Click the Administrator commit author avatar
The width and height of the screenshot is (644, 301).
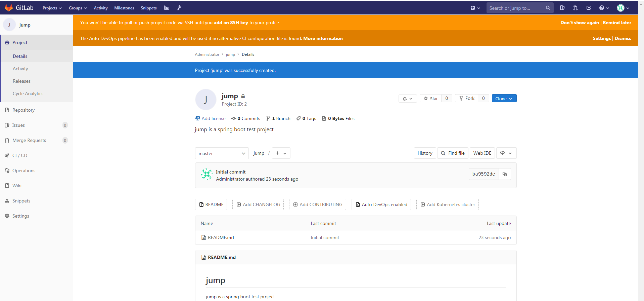coord(206,175)
